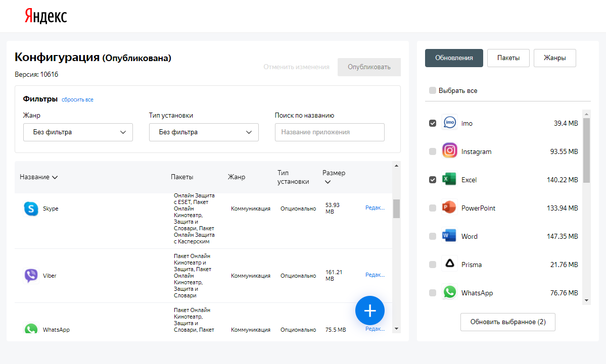
Task: Open the edit link for Skype row
Action: [375, 207]
